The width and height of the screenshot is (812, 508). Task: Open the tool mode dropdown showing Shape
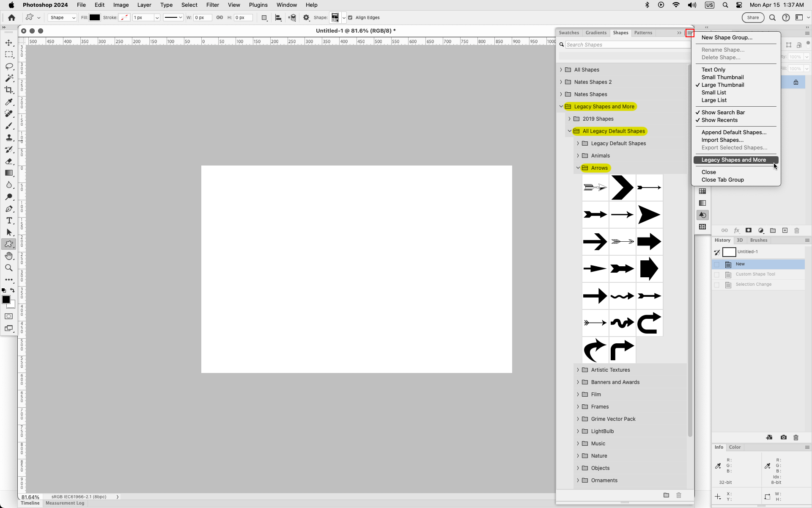pos(62,17)
